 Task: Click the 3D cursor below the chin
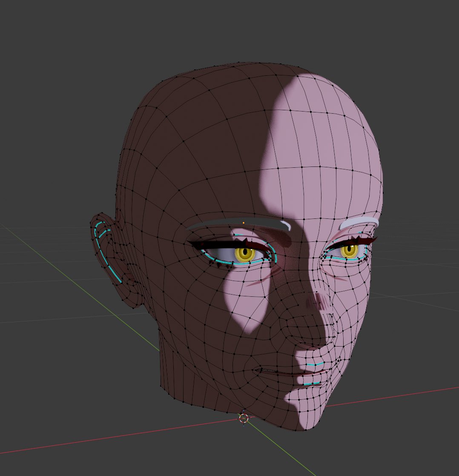click(244, 418)
